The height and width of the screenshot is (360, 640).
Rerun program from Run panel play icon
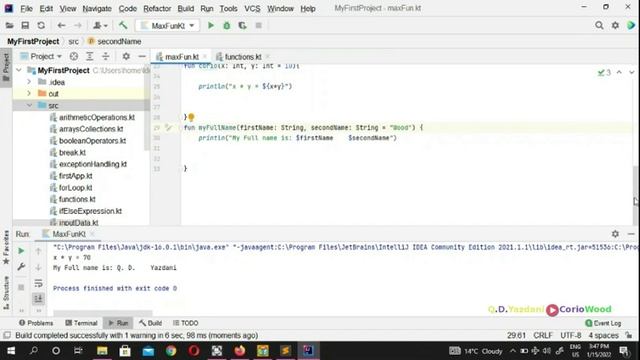pos(21,251)
